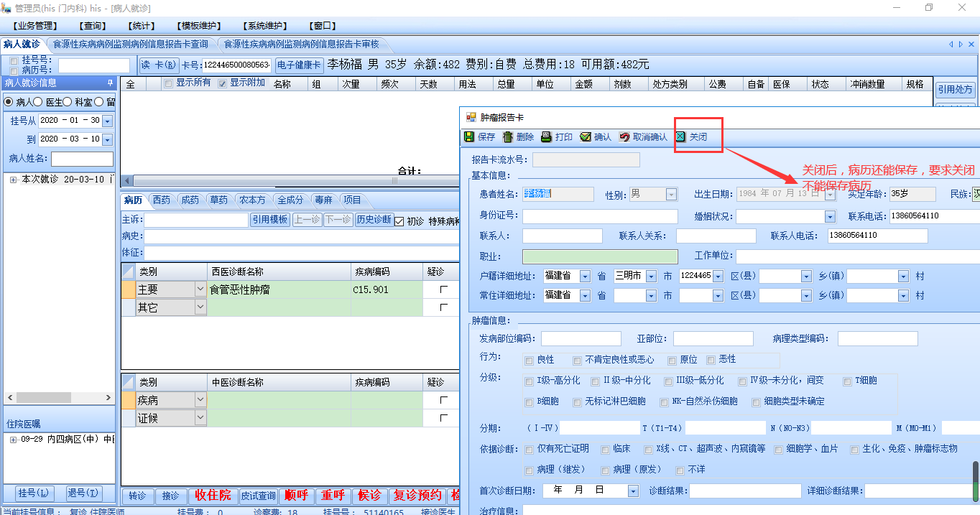Check the 良性 behavior checkbox
This screenshot has height=515, width=980.
tap(530, 360)
